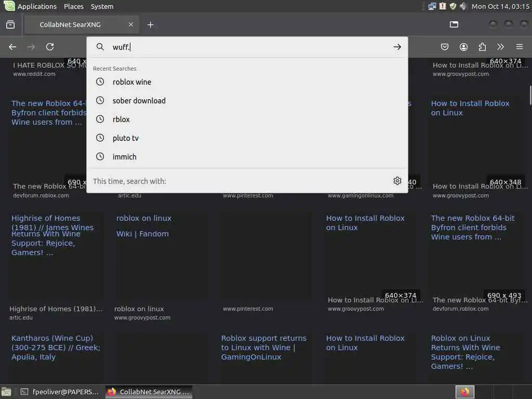
Task: Click the www.pinterest.com text above Roblox support
Action: pos(248,309)
